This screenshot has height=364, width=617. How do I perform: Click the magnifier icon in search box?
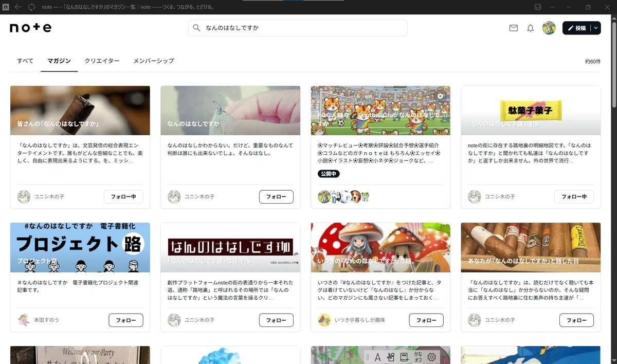tap(196, 28)
